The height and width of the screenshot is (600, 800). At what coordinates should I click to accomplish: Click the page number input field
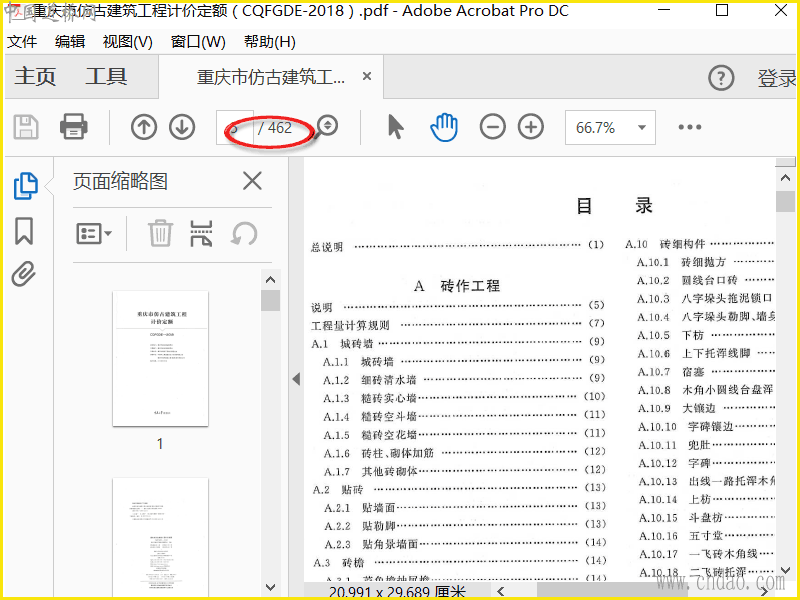pos(235,127)
